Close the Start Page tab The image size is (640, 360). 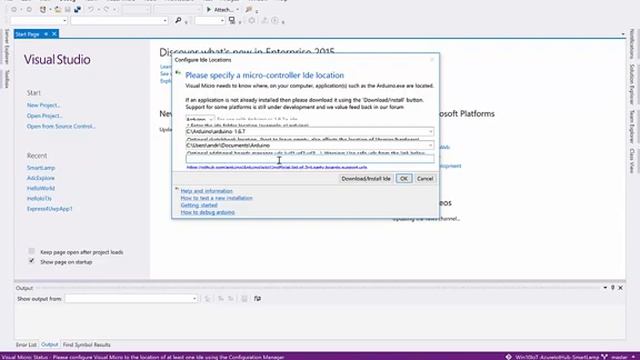click(54, 34)
